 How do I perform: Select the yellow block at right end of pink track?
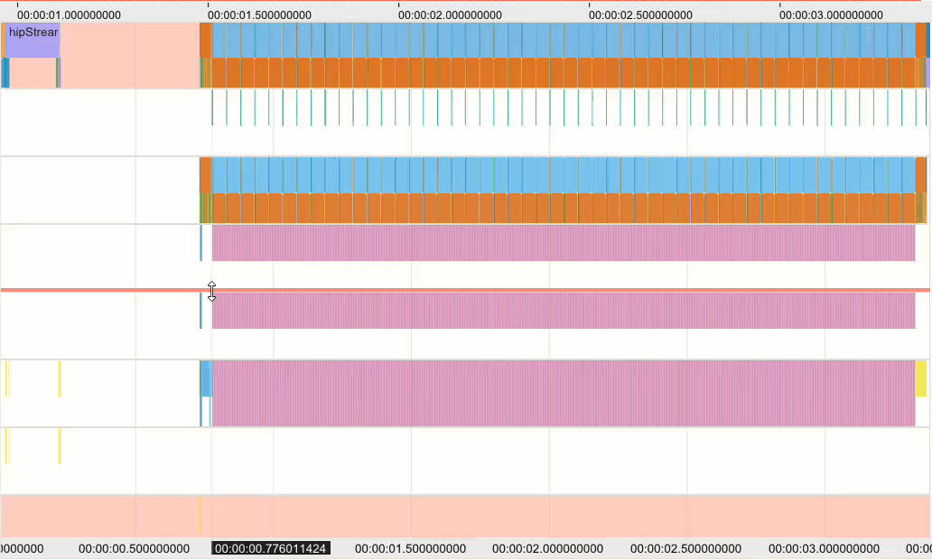coord(921,378)
